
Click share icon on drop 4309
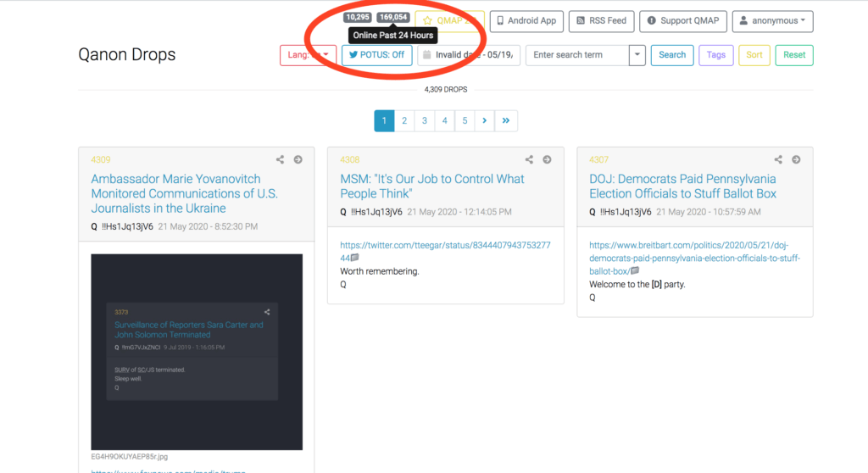tap(280, 159)
